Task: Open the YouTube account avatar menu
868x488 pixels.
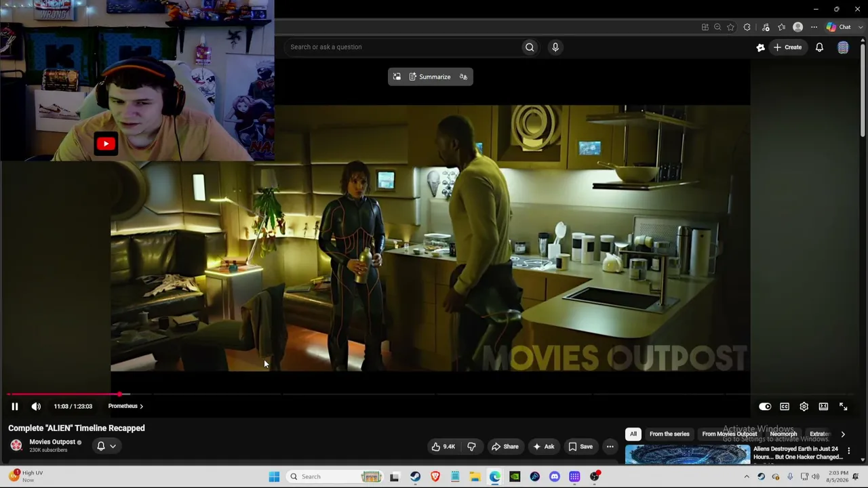Action: tap(843, 47)
